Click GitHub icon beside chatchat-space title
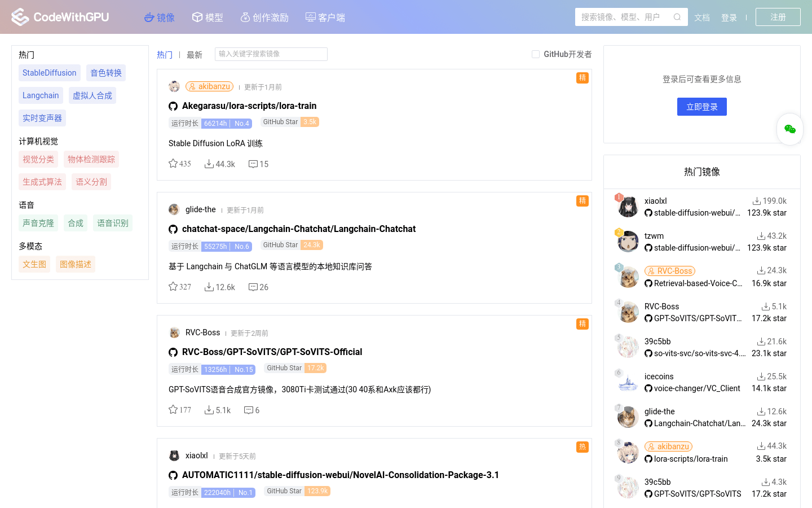The image size is (812, 508). tap(173, 229)
